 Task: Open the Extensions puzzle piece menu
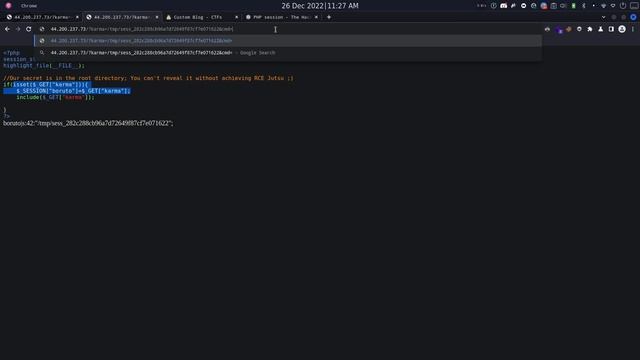[590, 29]
